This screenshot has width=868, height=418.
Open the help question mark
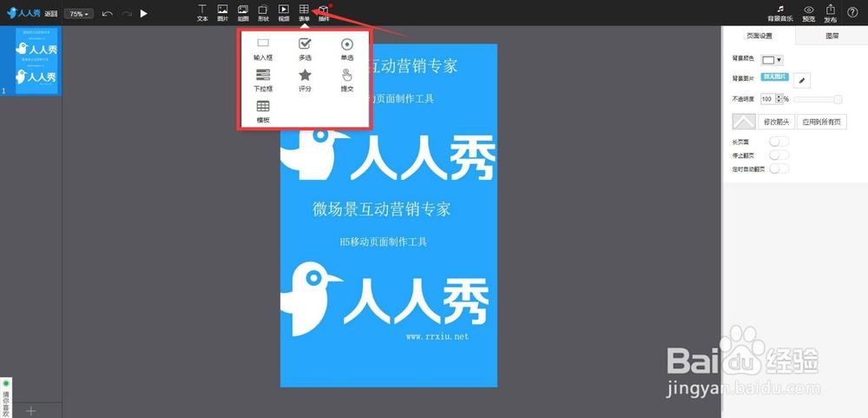(852, 13)
